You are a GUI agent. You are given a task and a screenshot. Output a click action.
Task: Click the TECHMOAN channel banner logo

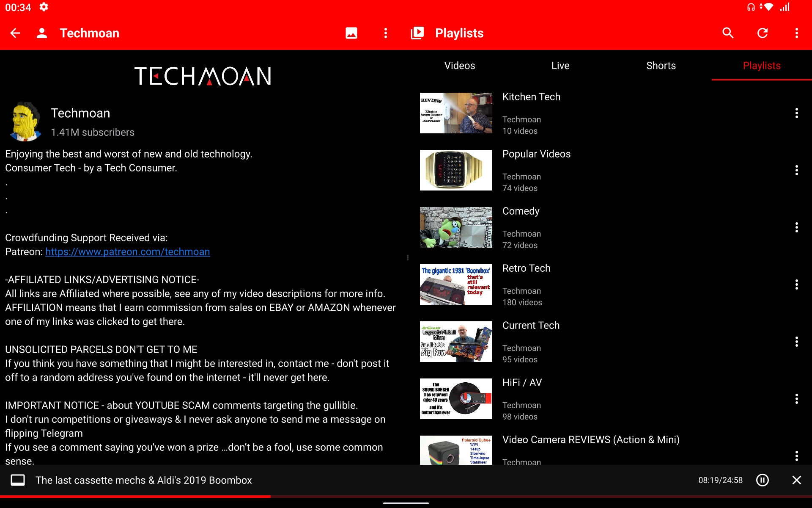point(203,76)
